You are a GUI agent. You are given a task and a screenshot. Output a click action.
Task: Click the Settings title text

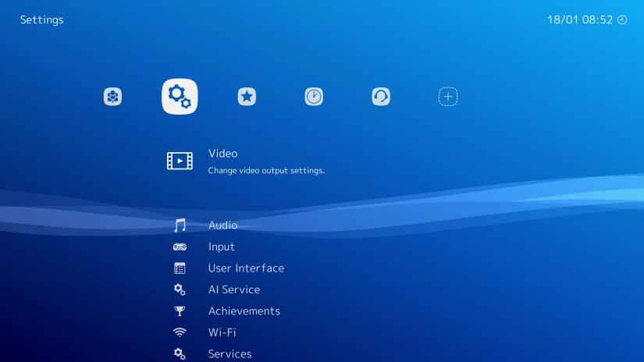pyautogui.click(x=42, y=20)
